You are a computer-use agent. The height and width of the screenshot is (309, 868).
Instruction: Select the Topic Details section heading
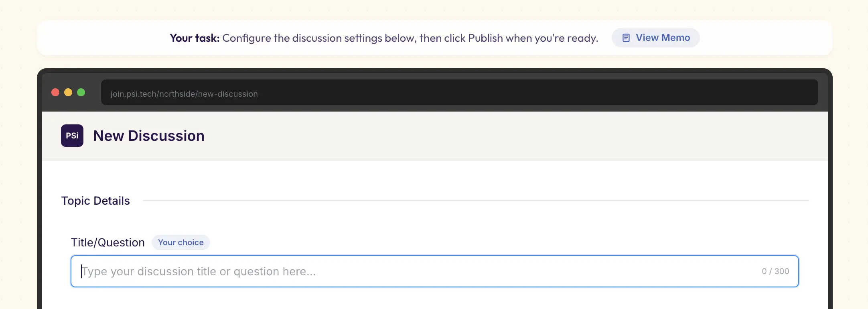click(95, 201)
